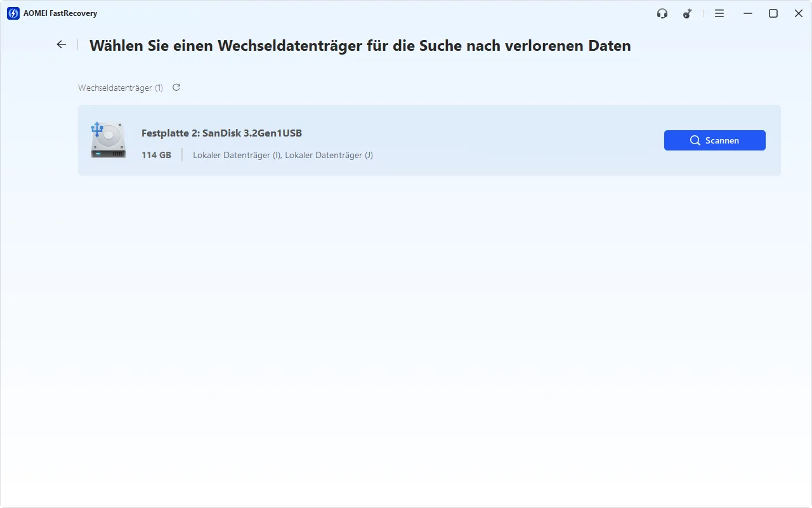Image resolution: width=812 pixels, height=508 pixels.
Task: Refresh the Wechseldatenträger list
Action: (x=176, y=88)
